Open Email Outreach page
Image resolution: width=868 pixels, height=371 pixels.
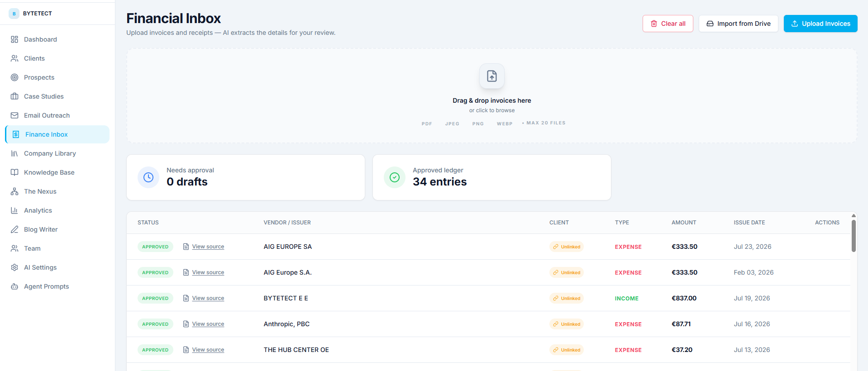57,115
